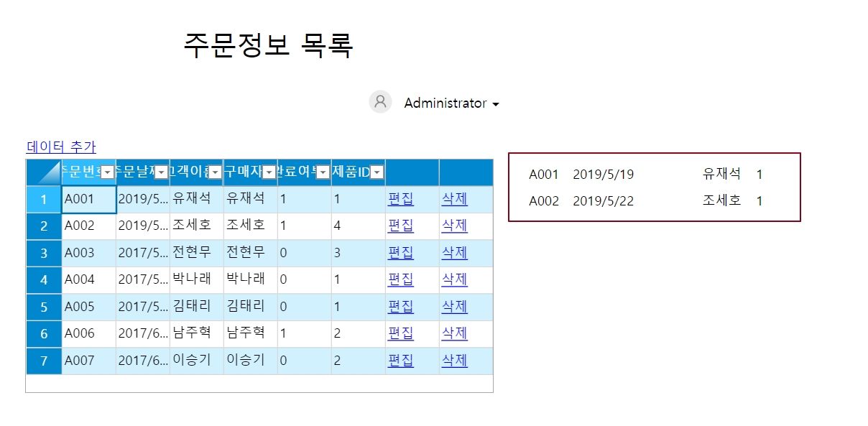Select the A001 order number cell
The height and width of the screenshot is (426, 868).
point(88,199)
